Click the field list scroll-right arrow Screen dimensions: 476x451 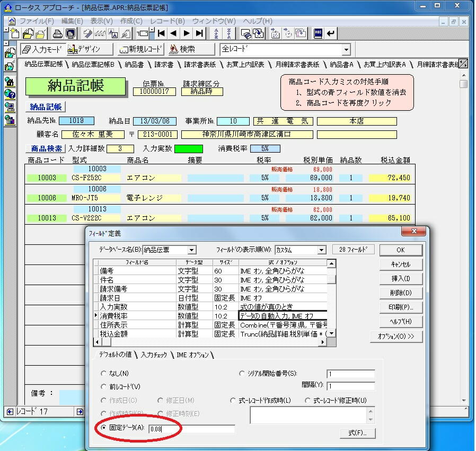pos(323,342)
